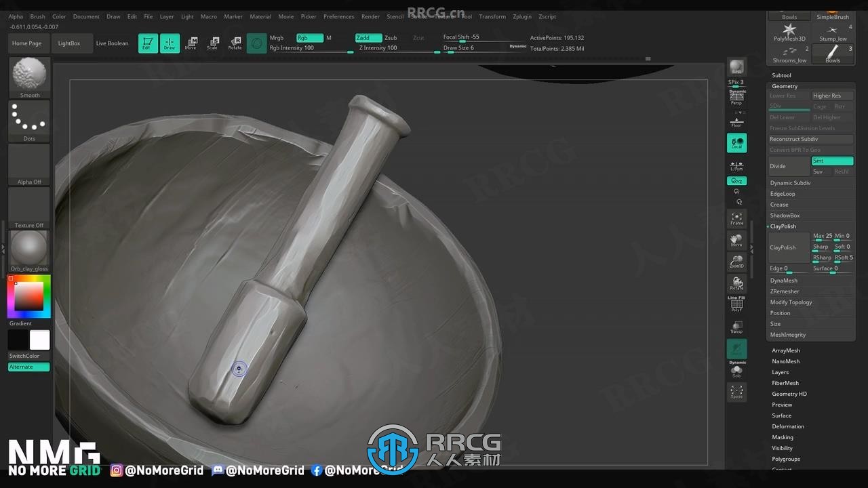
Task: Select the Bowls tool with brush icon
Action: pyautogui.click(x=833, y=54)
